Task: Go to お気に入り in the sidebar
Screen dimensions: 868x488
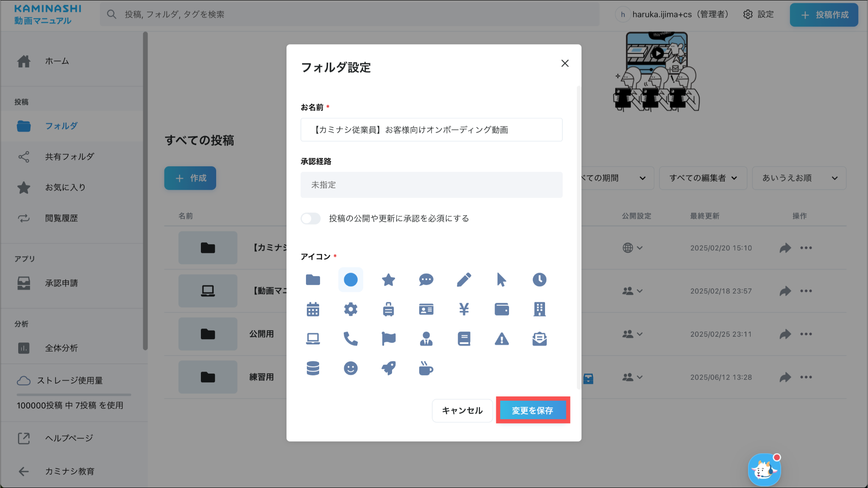Action: [x=65, y=187]
